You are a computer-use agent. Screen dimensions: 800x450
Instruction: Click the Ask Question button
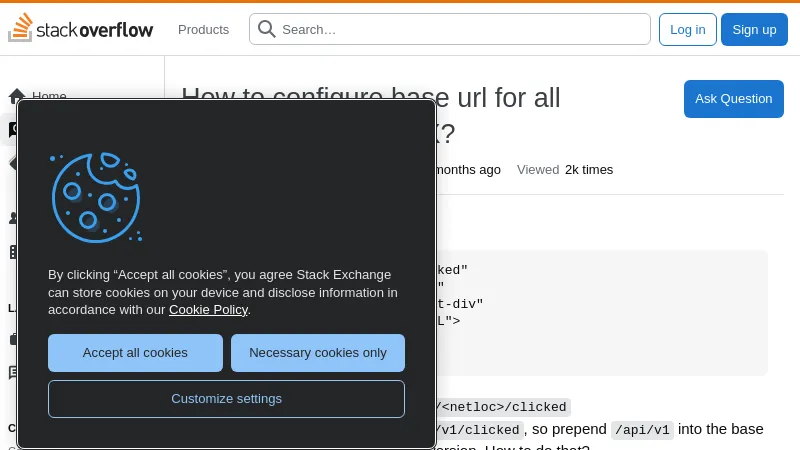733,99
